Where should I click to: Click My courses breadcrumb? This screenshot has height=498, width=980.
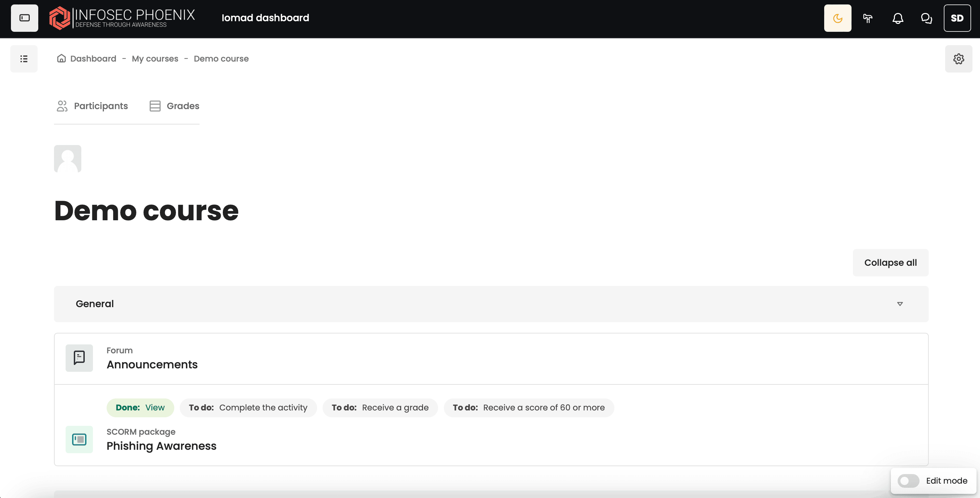[x=155, y=58]
